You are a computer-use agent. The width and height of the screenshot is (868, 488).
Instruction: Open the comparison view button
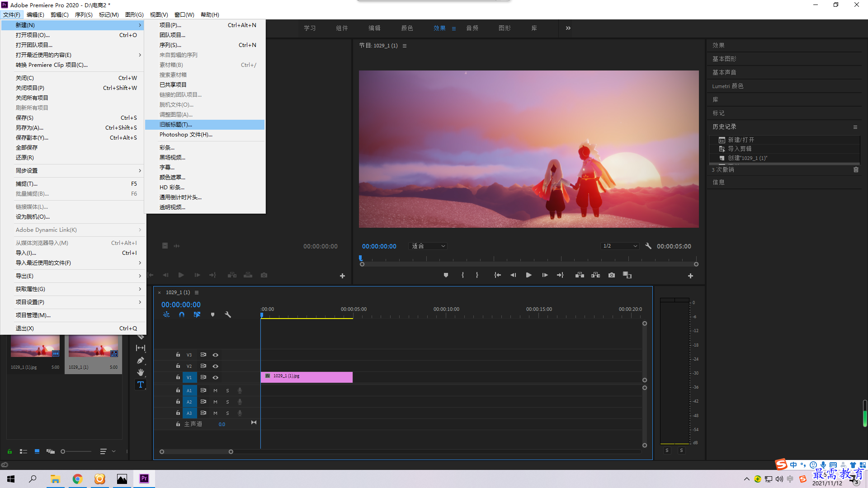[627, 275]
